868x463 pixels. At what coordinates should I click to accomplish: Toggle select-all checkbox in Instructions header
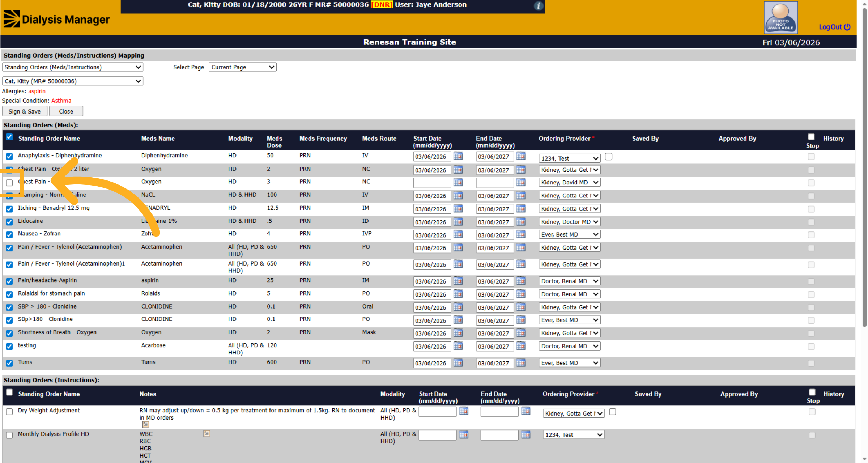9,392
